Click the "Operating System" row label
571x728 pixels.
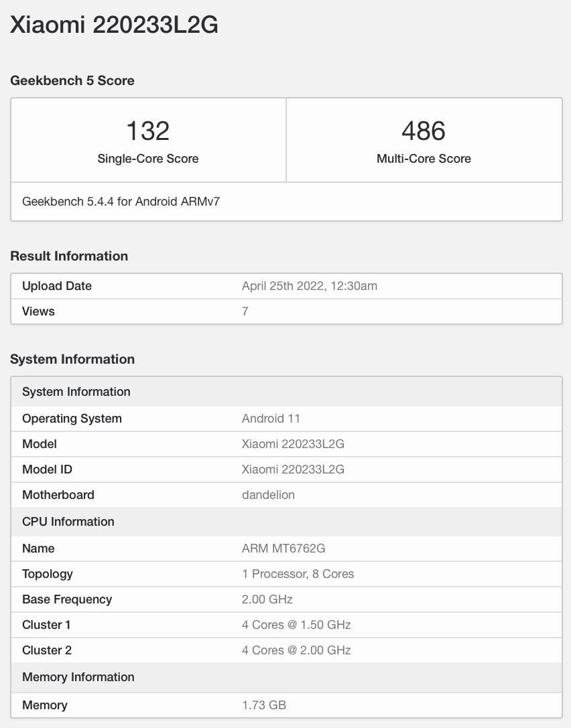72,419
